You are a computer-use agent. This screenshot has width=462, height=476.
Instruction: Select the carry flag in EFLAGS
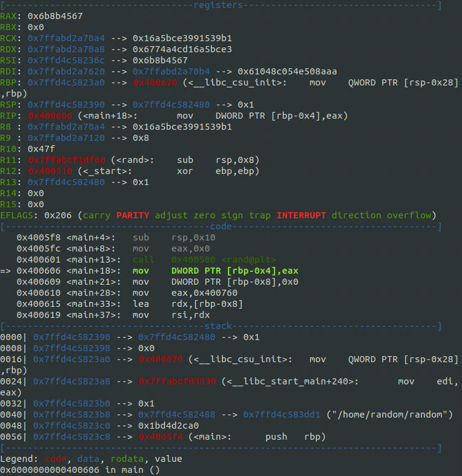(x=96, y=215)
